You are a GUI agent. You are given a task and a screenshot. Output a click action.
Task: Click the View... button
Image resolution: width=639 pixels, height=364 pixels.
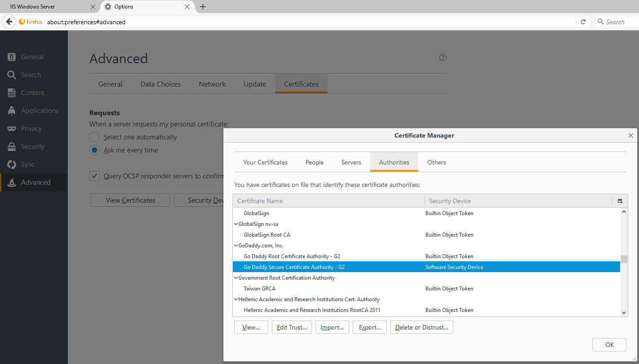pos(251,327)
